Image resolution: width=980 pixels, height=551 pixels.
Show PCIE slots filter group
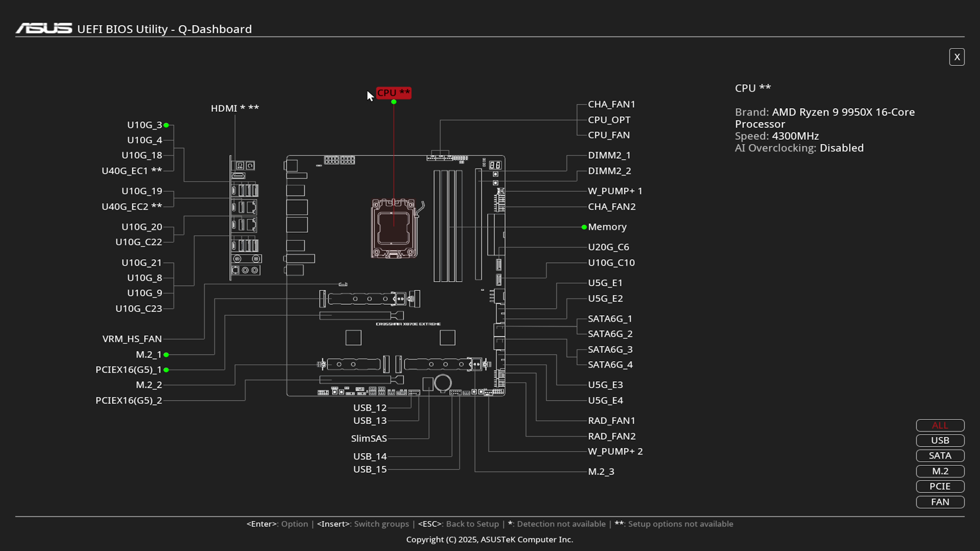pyautogui.click(x=940, y=487)
